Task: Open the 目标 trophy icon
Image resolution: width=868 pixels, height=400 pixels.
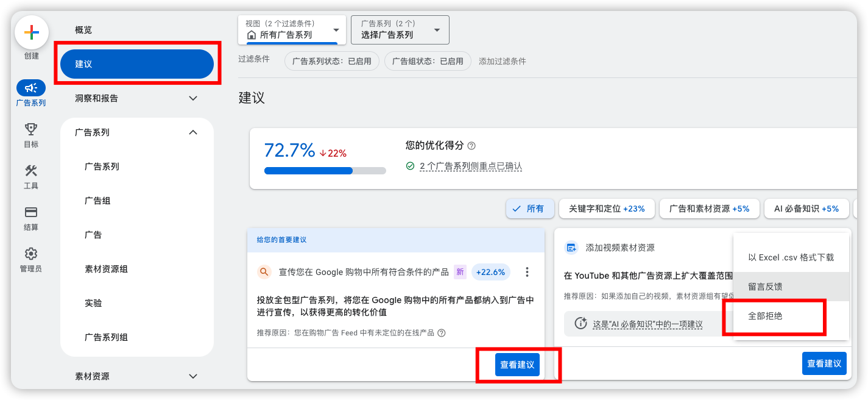Action: 31,129
